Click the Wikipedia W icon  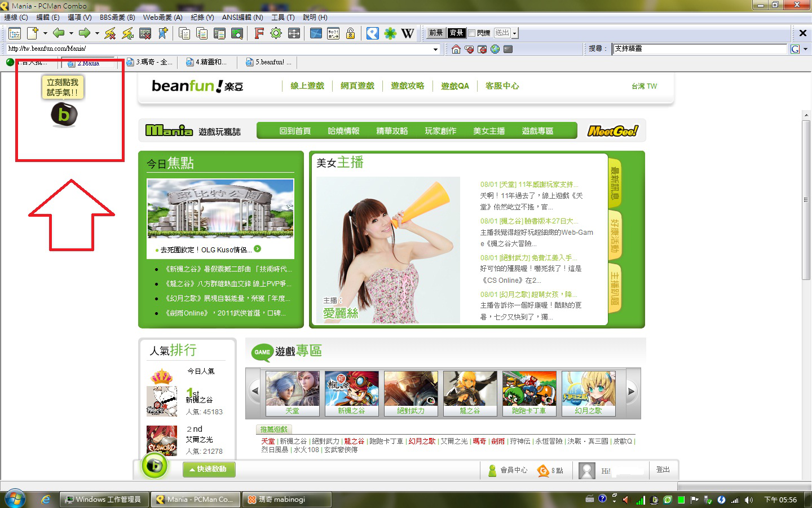tap(408, 33)
